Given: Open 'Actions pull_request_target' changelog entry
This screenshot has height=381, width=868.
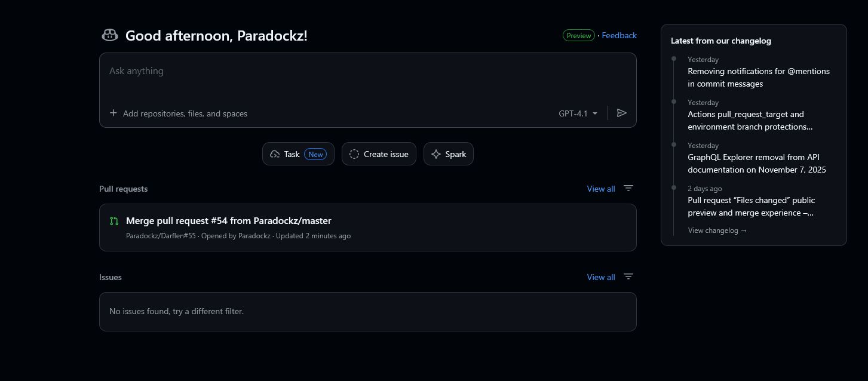Looking at the screenshot, I should click(x=750, y=121).
